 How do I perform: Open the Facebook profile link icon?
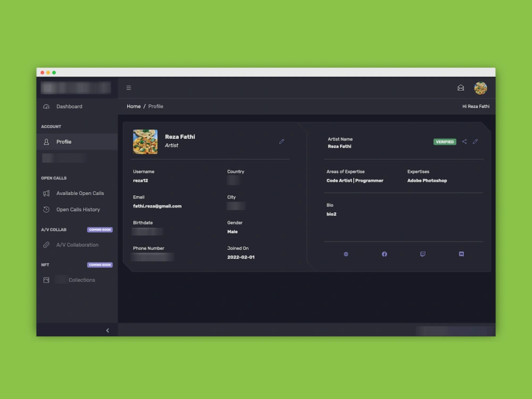(x=384, y=254)
